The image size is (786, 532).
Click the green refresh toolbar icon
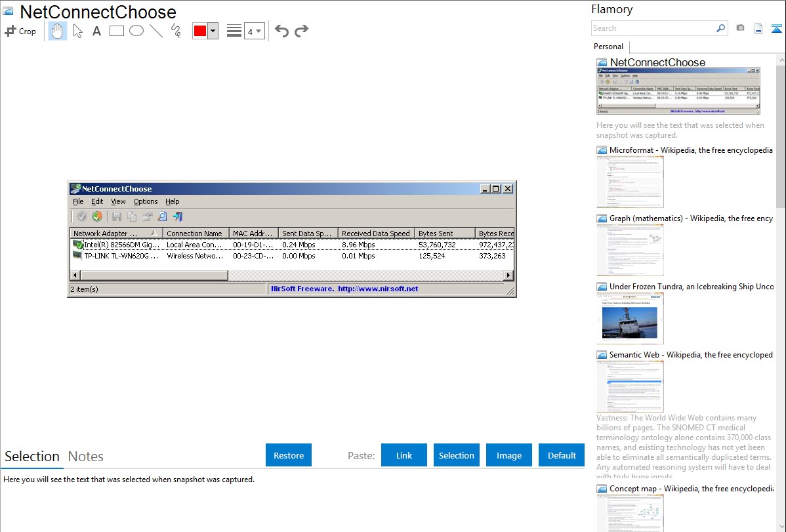coord(97,216)
